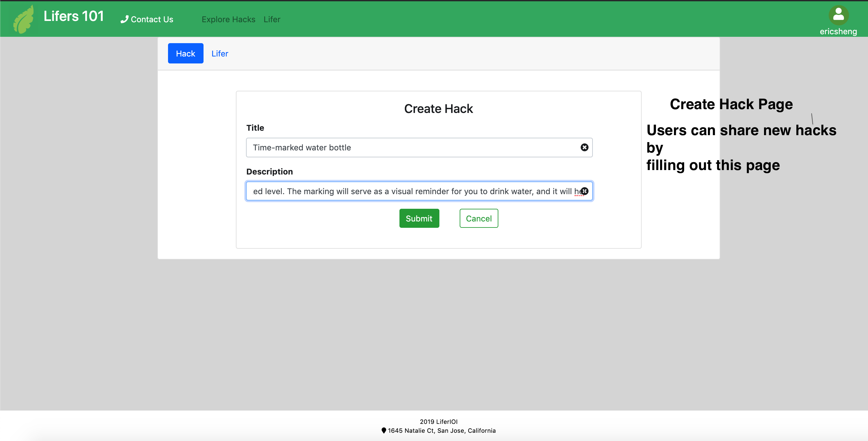
Task: Open the Lifer item in top navbar
Action: [x=272, y=20]
